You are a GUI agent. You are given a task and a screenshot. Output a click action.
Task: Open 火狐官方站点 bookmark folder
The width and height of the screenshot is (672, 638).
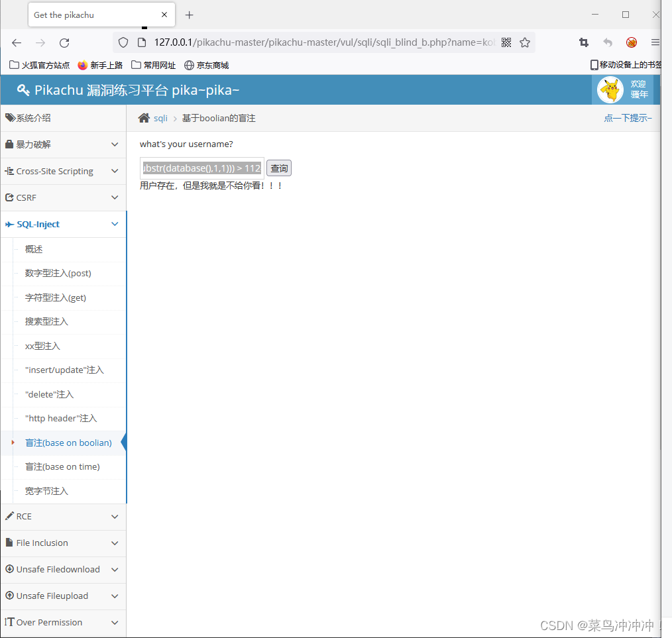39,65
